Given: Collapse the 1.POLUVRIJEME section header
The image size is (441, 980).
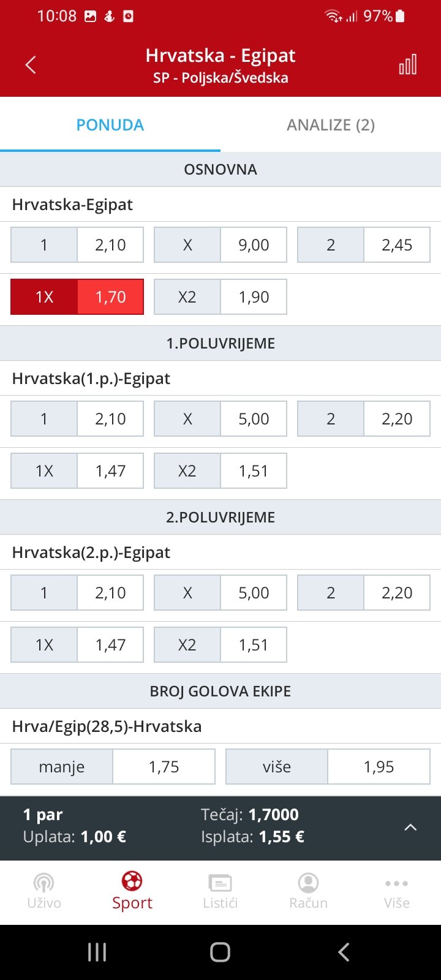Looking at the screenshot, I should [221, 344].
